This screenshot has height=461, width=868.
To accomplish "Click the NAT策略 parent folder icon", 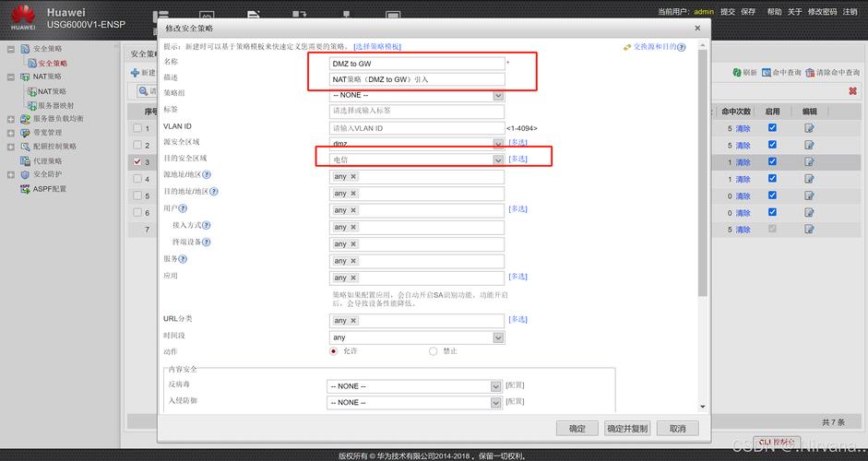I will click(25, 77).
